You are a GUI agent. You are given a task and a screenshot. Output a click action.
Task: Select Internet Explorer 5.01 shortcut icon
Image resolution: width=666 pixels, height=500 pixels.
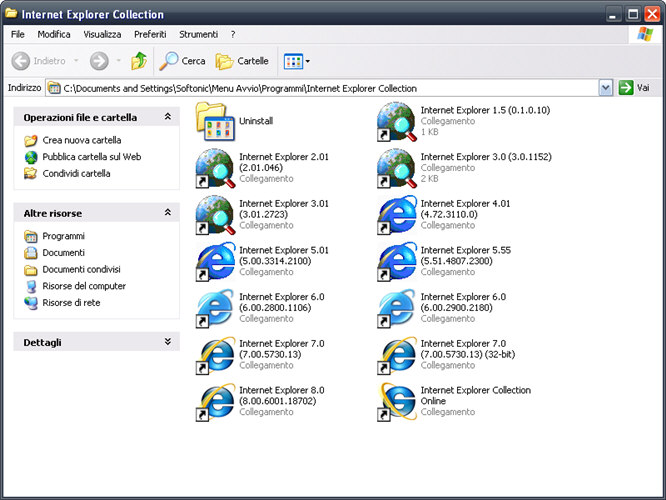(x=215, y=262)
